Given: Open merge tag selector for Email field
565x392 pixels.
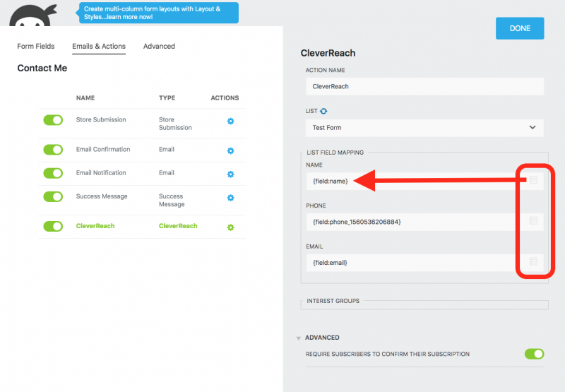Looking at the screenshot, I should [533, 262].
